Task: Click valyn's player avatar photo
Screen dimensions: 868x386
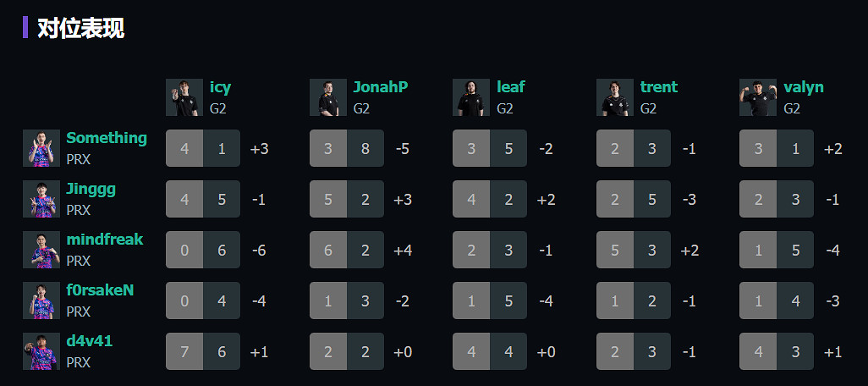Action: (758, 97)
